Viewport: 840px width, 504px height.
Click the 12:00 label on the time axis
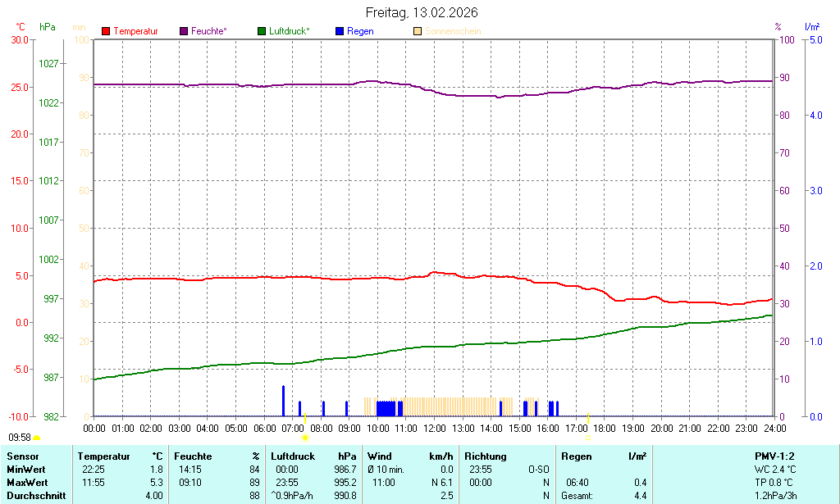[434, 428]
